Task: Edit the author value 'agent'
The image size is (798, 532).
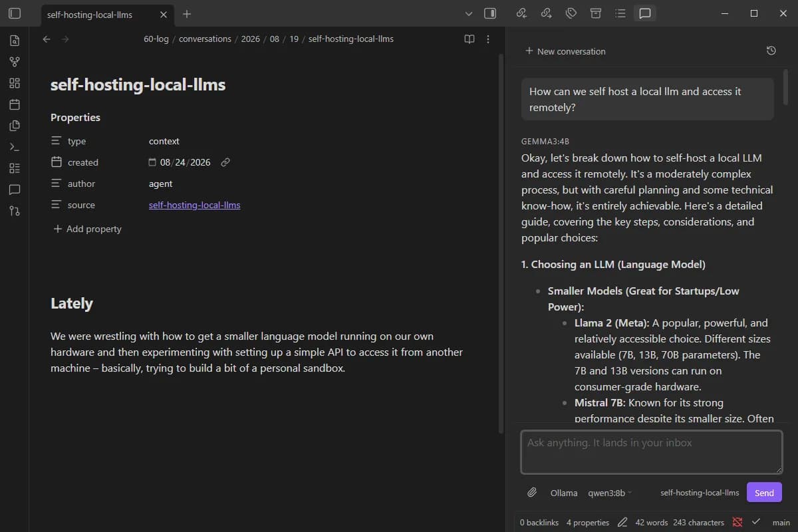Action: tap(161, 184)
